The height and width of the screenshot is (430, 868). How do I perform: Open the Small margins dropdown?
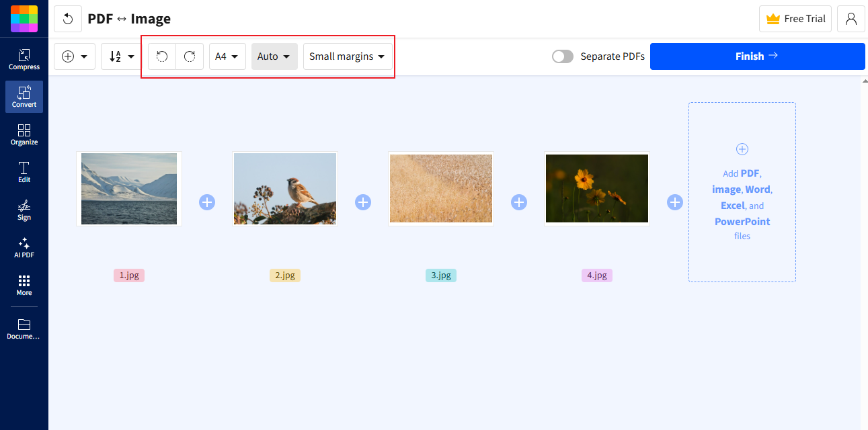(x=347, y=56)
